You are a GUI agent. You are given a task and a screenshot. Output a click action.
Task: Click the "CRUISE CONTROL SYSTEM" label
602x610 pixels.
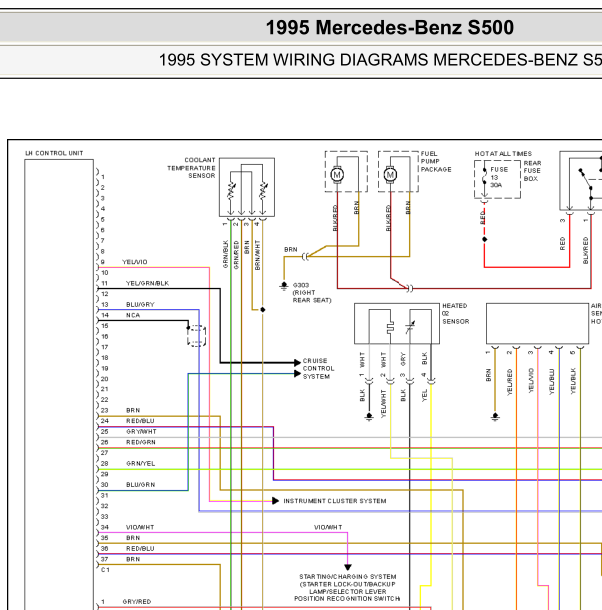coord(318,368)
